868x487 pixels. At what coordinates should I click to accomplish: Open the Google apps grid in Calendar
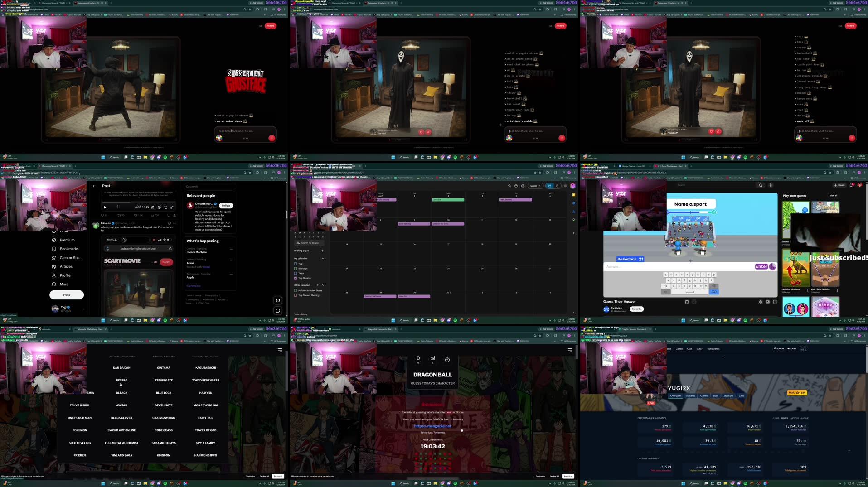click(x=565, y=186)
